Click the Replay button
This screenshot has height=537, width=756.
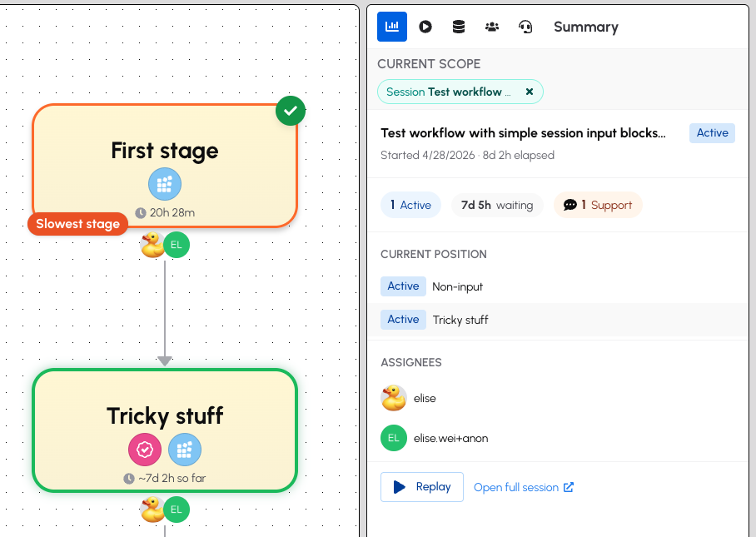422,487
